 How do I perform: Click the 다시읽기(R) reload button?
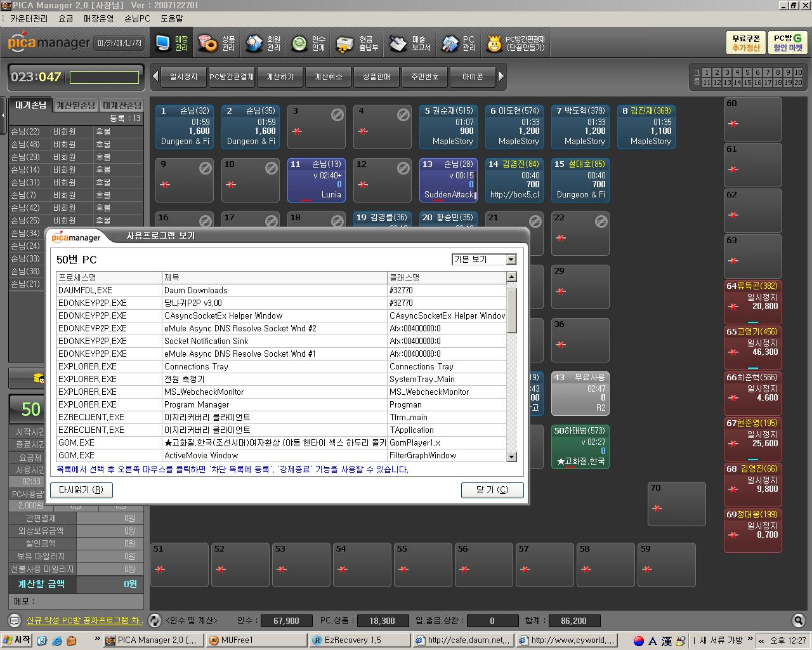pos(81,490)
